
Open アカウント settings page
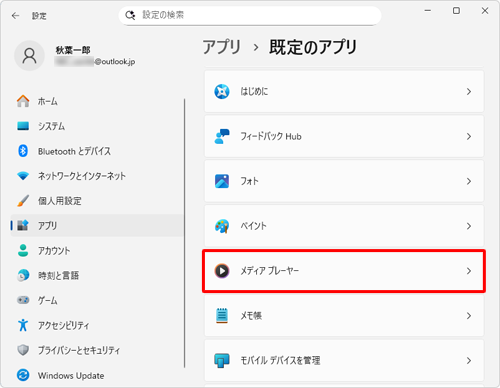click(97, 250)
